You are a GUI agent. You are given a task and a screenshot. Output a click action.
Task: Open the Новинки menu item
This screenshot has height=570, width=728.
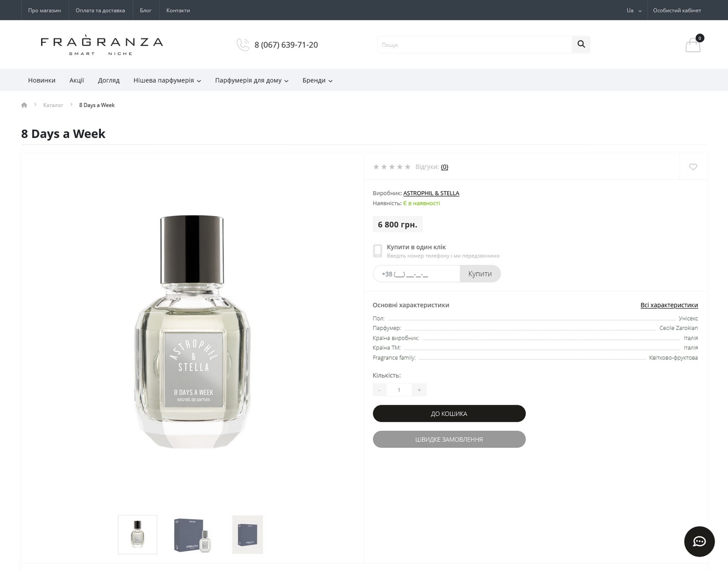click(x=42, y=81)
